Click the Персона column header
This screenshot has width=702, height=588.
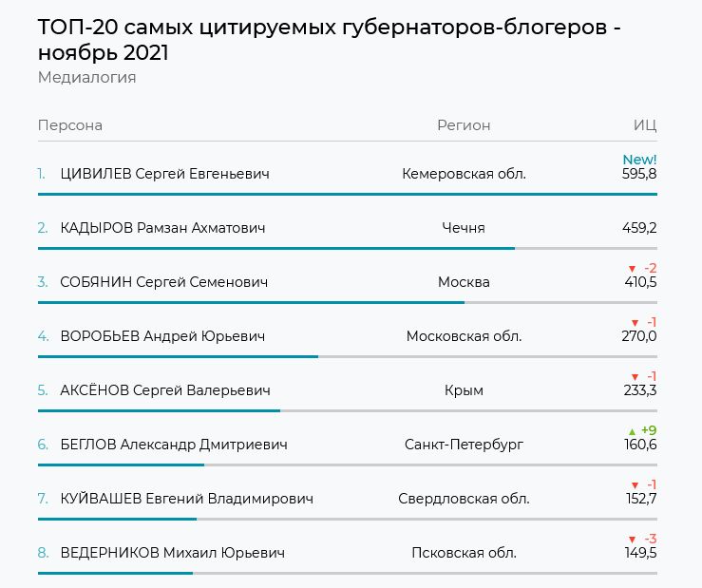coord(70,125)
